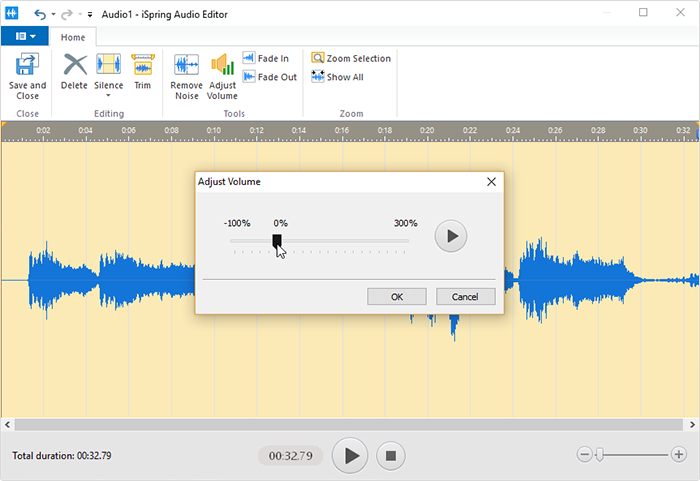Zoom in waveform with plus button
Viewport: 700px width, 481px height.
click(x=679, y=455)
